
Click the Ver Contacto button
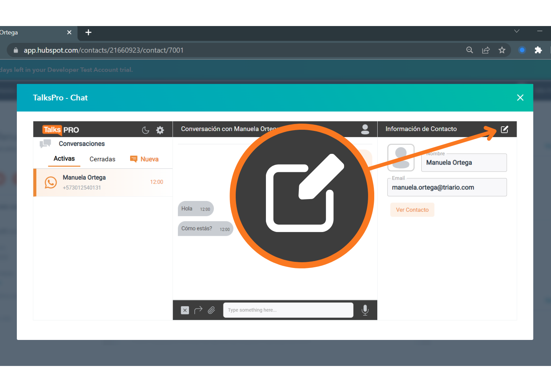click(x=412, y=210)
